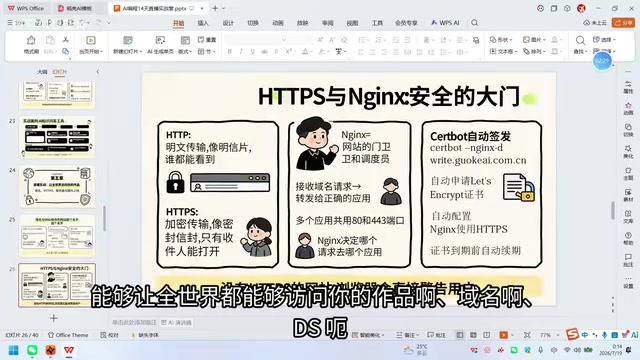This screenshot has width=640, height=360.
Task: Click the search magnifier beside WPS AI
Action: tap(474, 23)
